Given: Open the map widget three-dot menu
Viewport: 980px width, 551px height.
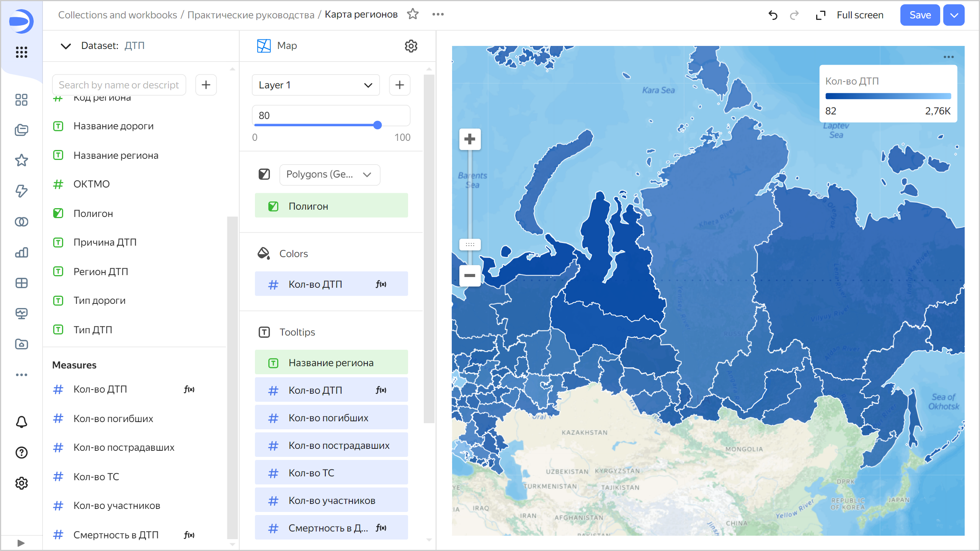Looking at the screenshot, I should [x=948, y=57].
